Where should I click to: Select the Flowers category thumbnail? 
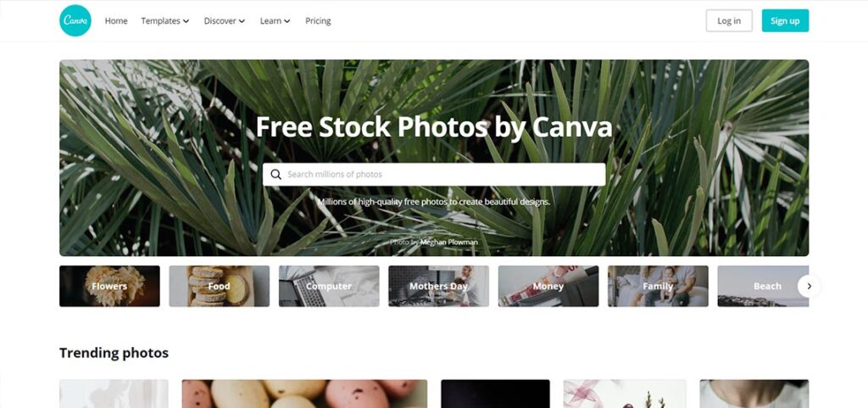pos(109,286)
